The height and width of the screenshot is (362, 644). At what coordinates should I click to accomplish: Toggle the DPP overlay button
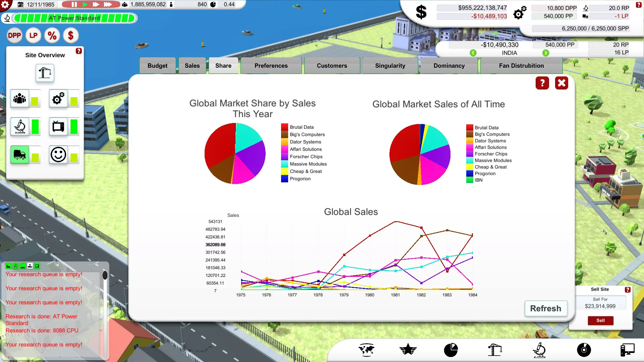pos(14,35)
